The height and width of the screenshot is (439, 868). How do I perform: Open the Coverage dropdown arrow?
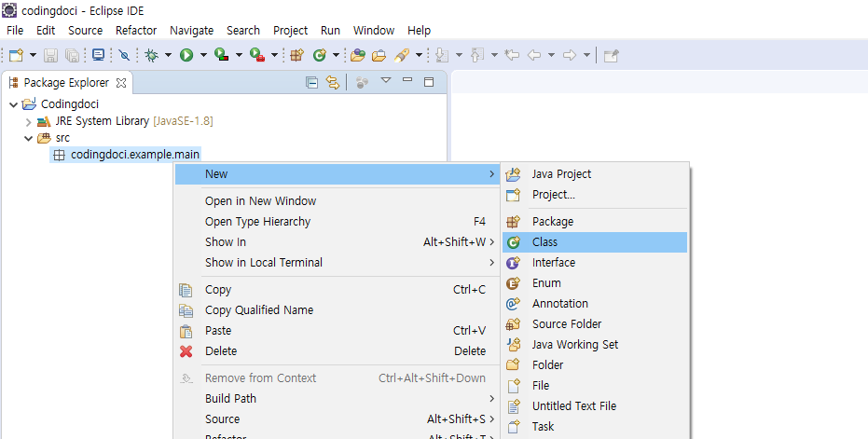239,55
